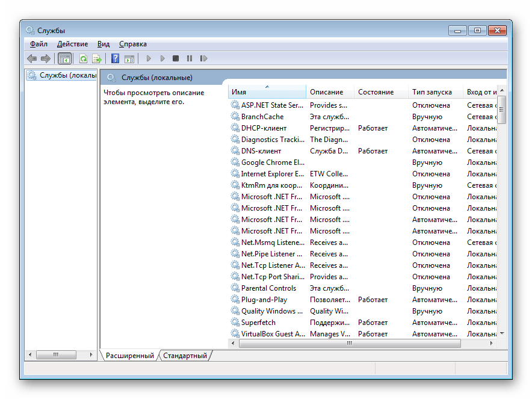Screen dimensions: 532x399
Task: Toggle the action pane toolbar button
Action: click(129, 58)
